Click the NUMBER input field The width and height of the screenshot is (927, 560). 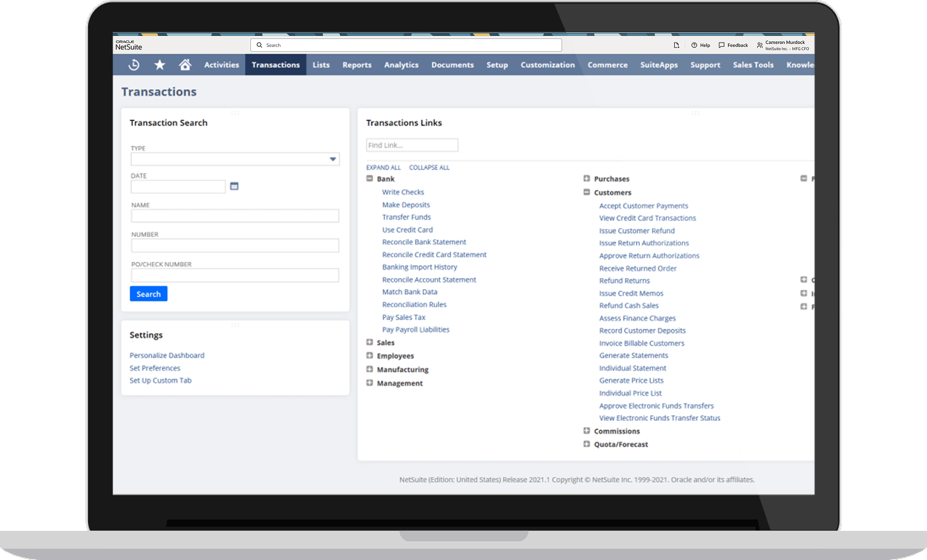tap(235, 245)
